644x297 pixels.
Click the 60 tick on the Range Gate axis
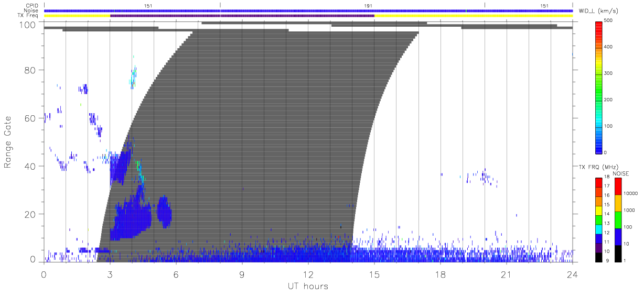click(x=31, y=118)
